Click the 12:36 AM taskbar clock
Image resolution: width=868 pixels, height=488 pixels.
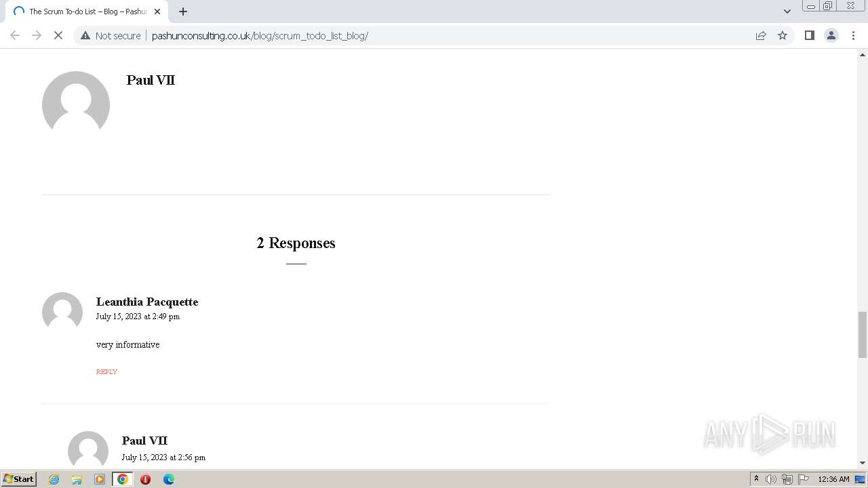[833, 479]
